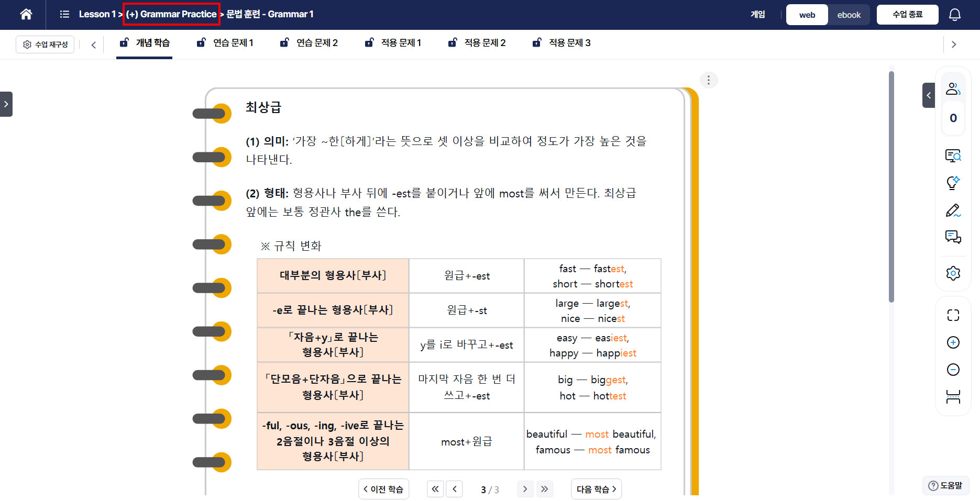
Task: Open the notification bell
Action: click(955, 15)
